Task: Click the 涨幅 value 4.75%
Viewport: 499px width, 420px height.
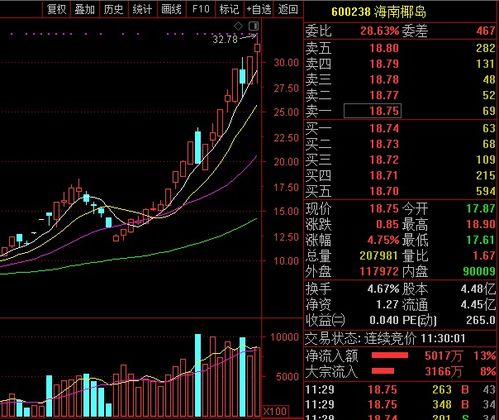Action: 383,240
